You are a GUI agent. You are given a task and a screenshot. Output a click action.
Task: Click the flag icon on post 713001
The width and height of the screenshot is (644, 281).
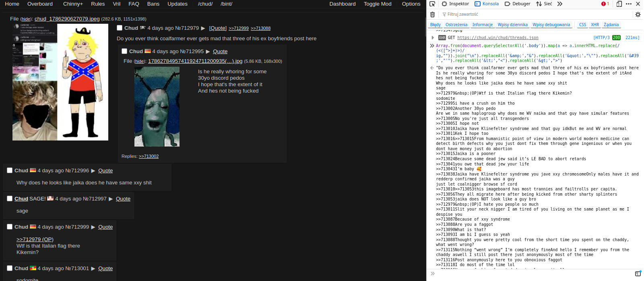click(x=33, y=268)
